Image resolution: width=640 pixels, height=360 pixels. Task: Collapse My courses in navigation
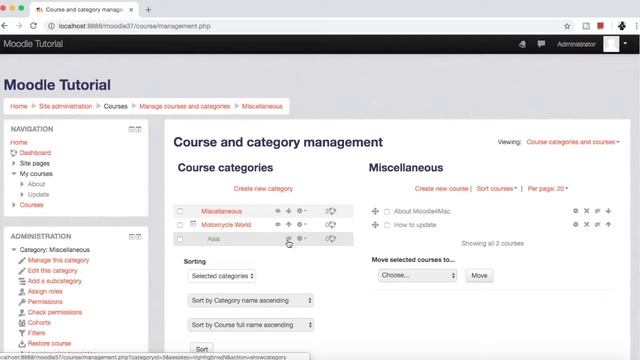[14, 173]
